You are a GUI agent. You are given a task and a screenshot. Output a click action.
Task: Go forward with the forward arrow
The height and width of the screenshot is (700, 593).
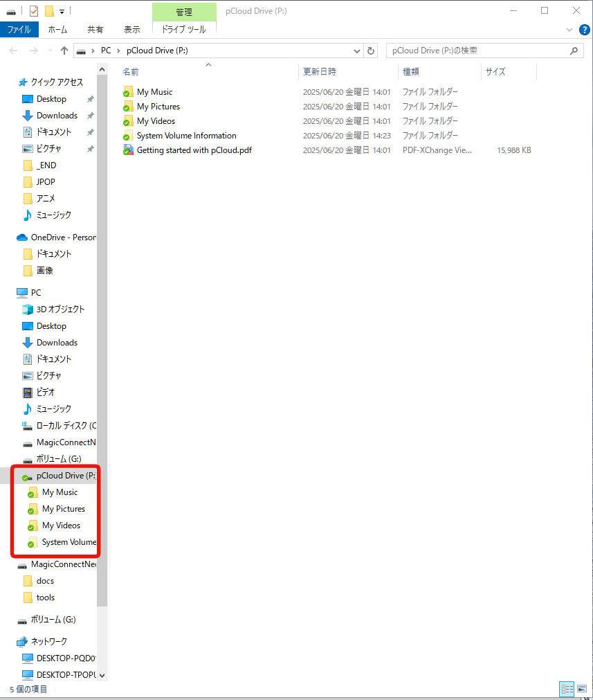pos(33,51)
